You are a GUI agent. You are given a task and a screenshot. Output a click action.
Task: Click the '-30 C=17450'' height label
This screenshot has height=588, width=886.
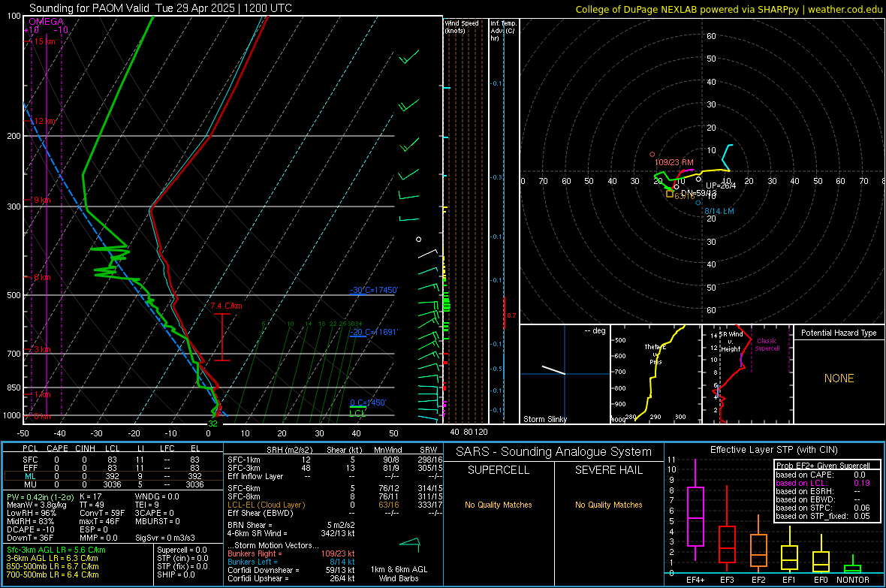coord(374,290)
